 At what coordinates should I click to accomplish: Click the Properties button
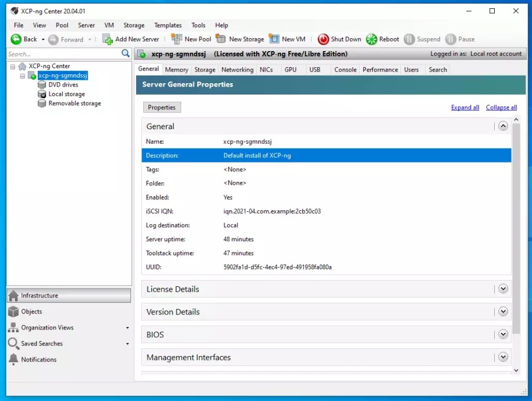tap(162, 107)
